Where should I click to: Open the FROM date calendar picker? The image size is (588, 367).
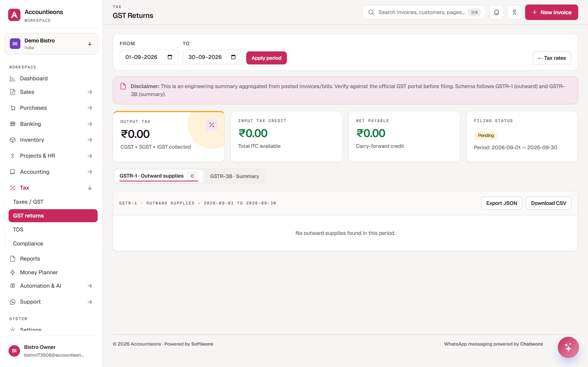point(170,57)
